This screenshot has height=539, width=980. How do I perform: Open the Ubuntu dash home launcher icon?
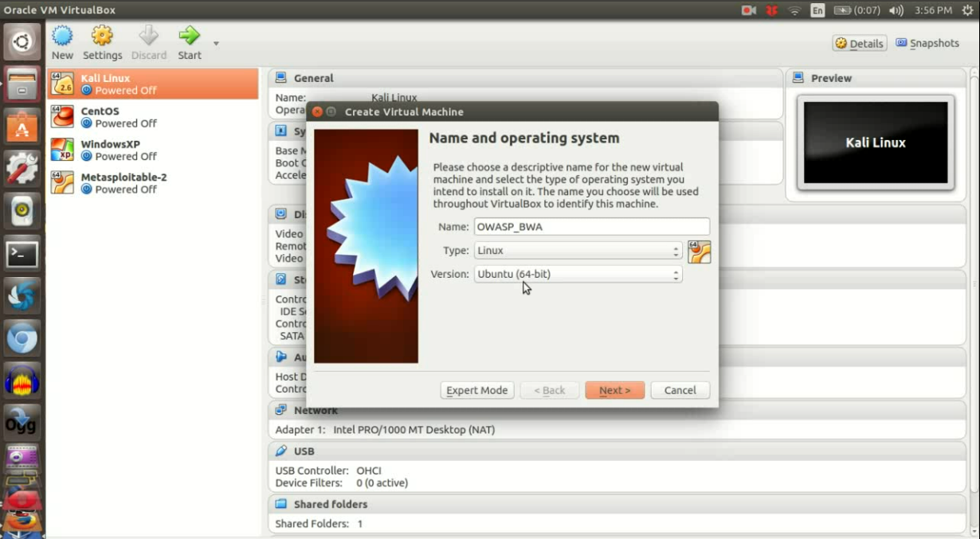[22, 41]
